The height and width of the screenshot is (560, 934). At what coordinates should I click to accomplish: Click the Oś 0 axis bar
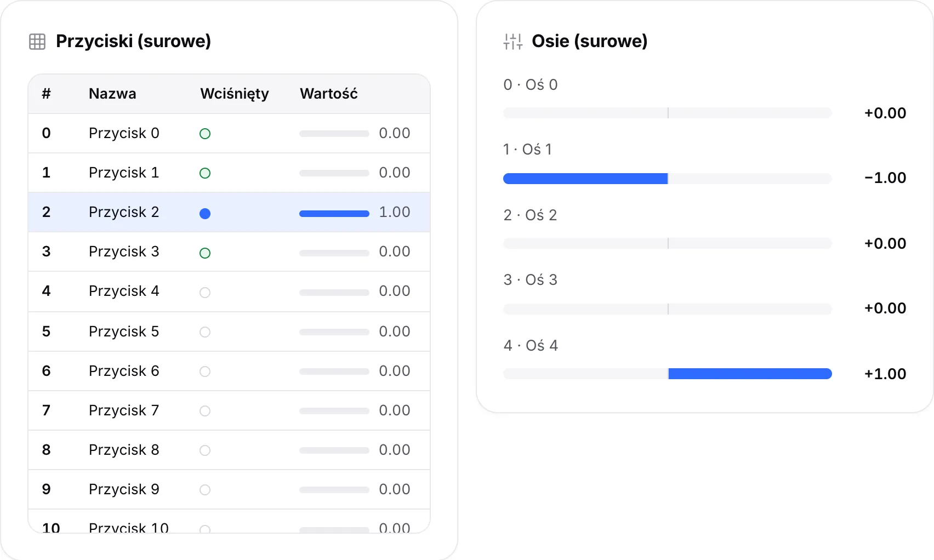click(668, 113)
